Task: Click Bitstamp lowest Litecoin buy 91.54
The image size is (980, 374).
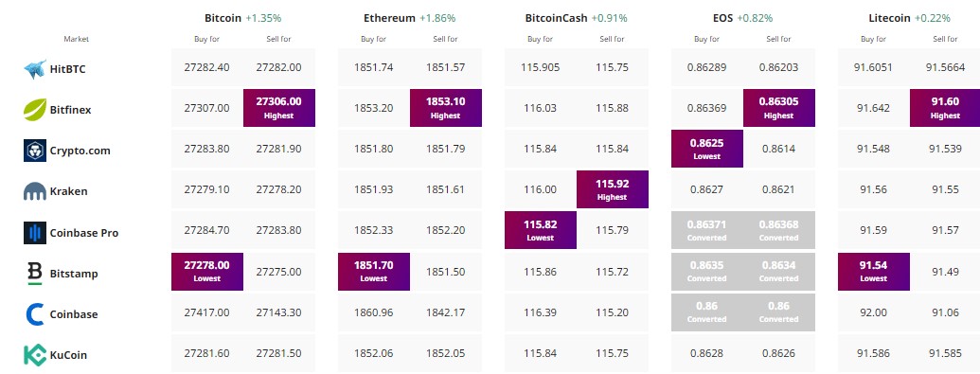Action: [x=874, y=272]
